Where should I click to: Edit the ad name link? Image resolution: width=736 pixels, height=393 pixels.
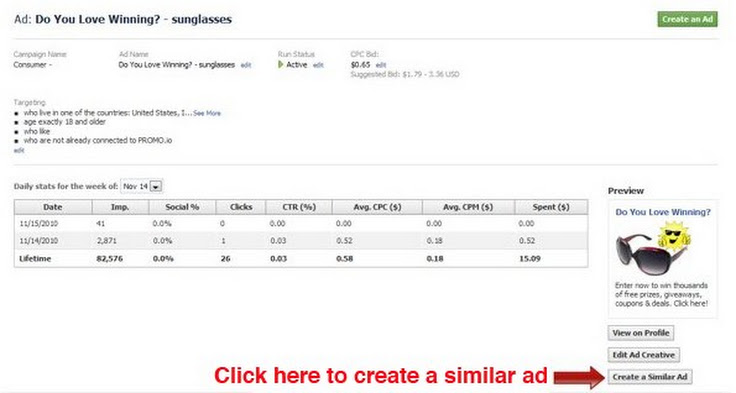245,65
